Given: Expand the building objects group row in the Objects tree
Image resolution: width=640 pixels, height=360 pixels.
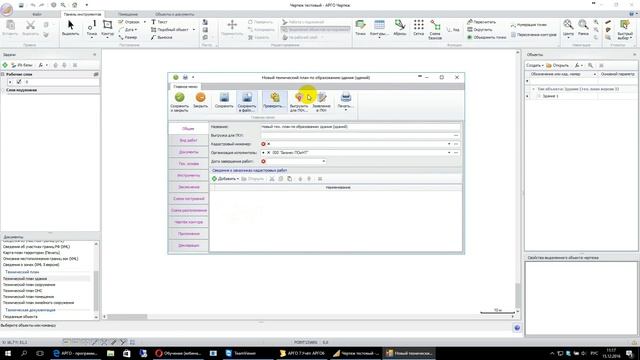Looking at the screenshot, I should 533,89.
